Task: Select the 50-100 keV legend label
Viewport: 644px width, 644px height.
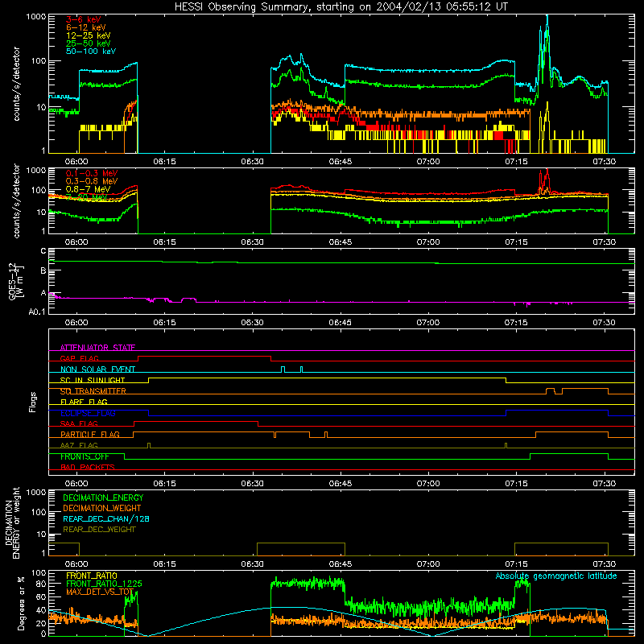Action: tap(91, 52)
